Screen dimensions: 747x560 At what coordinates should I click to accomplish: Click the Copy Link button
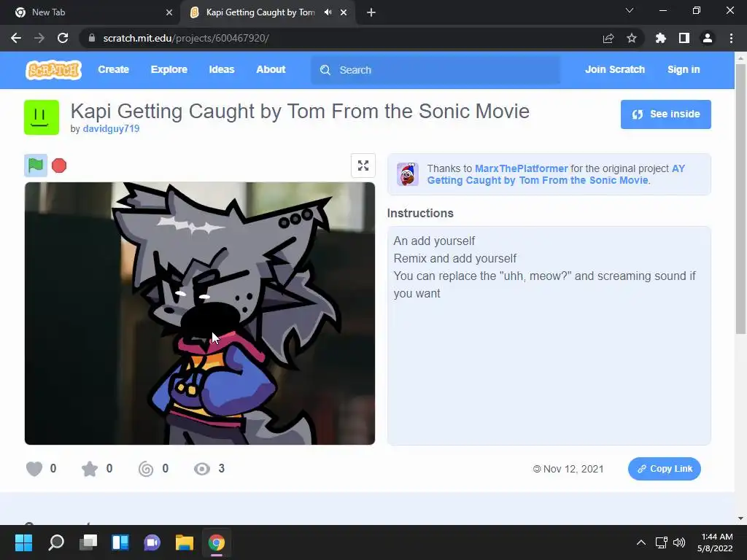[x=664, y=469]
